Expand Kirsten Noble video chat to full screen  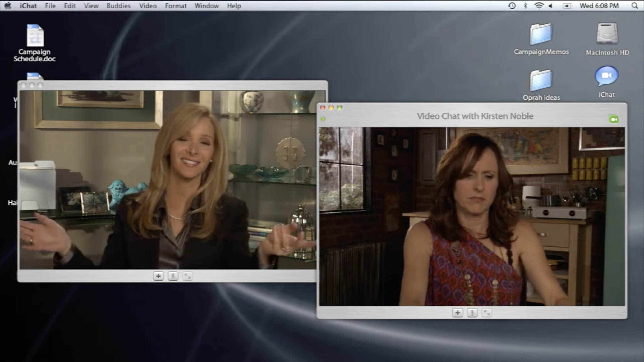click(x=487, y=313)
